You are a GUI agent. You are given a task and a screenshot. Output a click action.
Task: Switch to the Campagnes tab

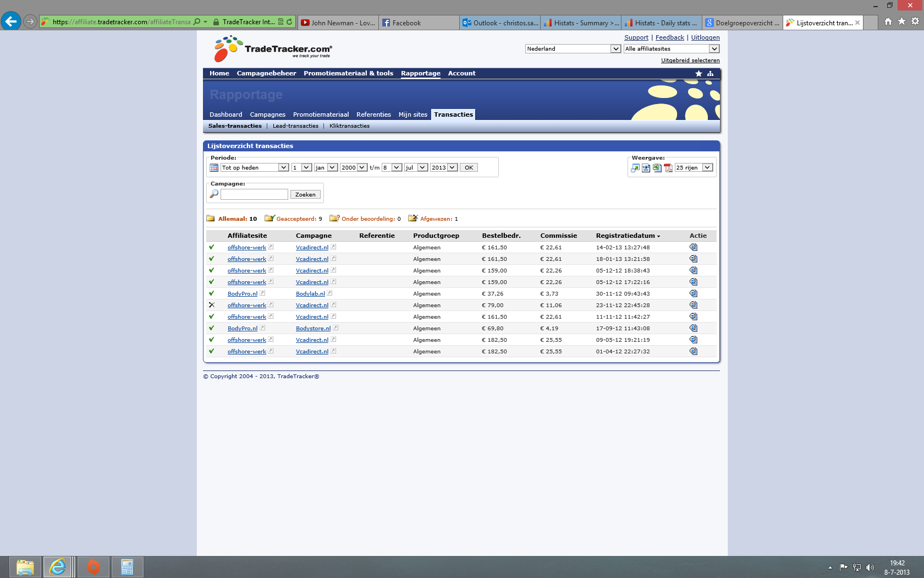[x=267, y=114]
